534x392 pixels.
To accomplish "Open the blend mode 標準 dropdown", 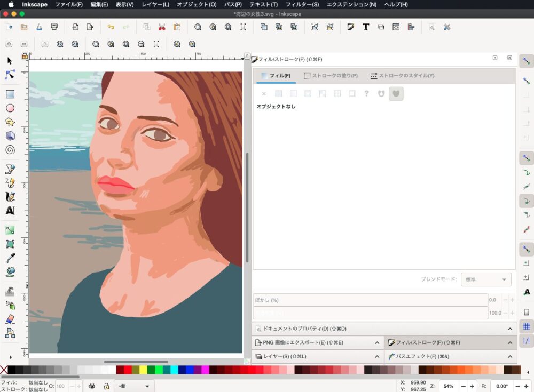I will click(485, 279).
